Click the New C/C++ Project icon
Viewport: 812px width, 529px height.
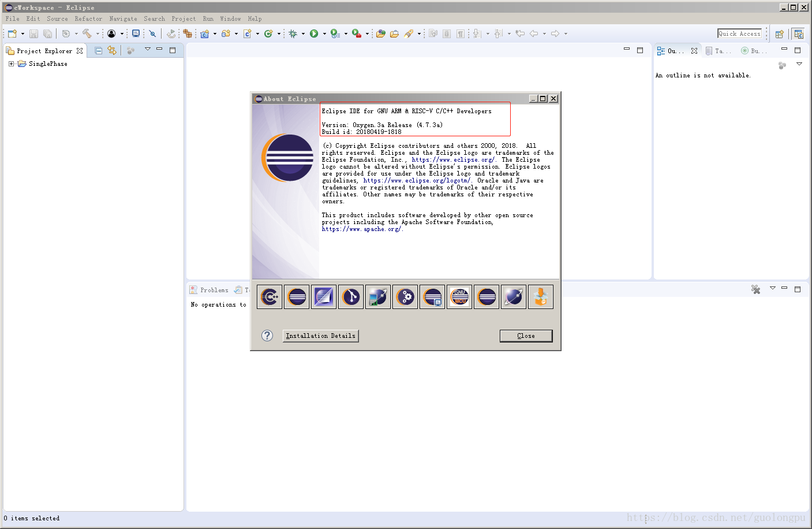(205, 34)
